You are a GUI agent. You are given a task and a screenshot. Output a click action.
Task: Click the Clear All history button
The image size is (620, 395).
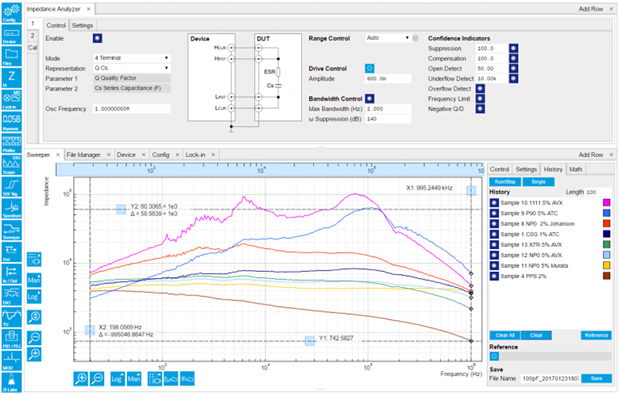505,335
